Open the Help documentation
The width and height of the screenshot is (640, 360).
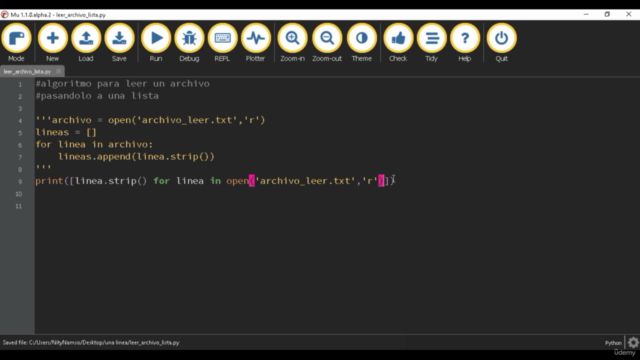pyautogui.click(x=465, y=42)
